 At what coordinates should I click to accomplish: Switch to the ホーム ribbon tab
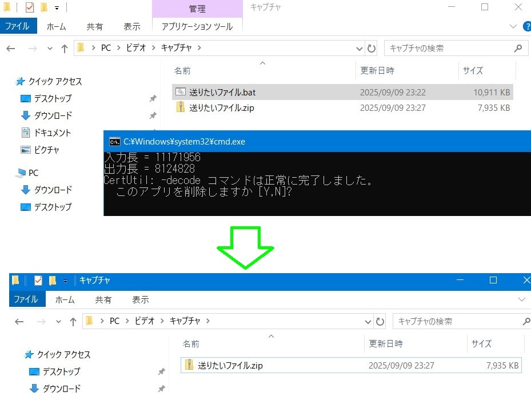tap(57, 26)
